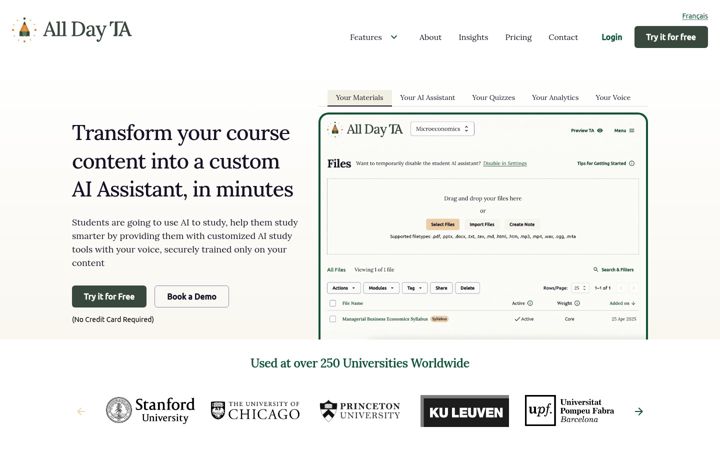Open the Your Voice tab
The image size is (720, 450).
pyautogui.click(x=613, y=98)
